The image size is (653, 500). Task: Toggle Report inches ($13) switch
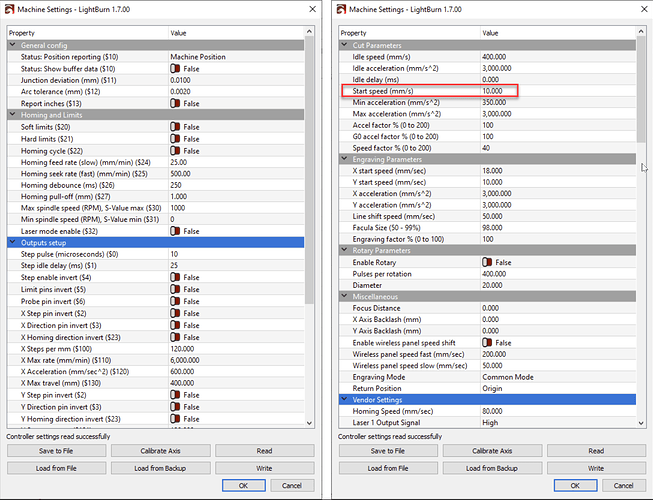175,103
